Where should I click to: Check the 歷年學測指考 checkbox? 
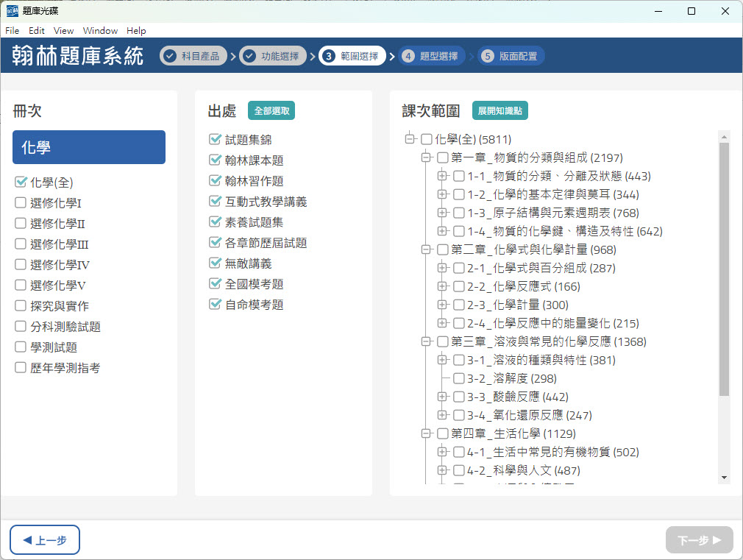coord(21,367)
